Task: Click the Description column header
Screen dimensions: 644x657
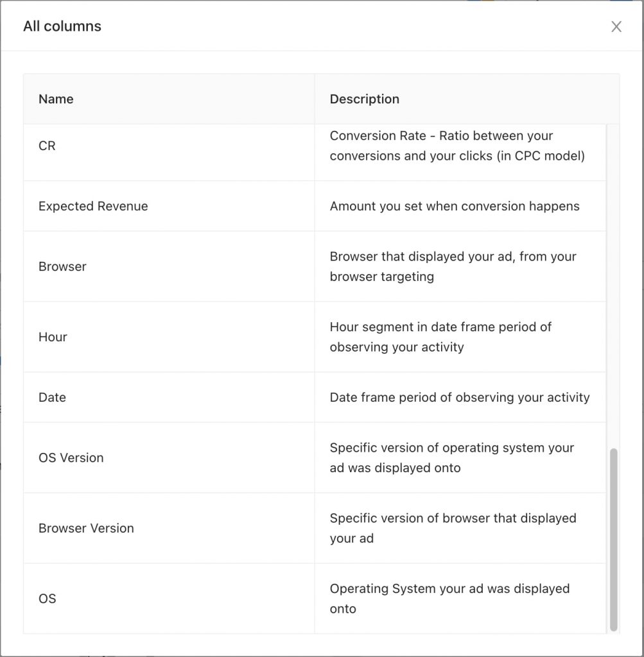Action: pyautogui.click(x=364, y=99)
